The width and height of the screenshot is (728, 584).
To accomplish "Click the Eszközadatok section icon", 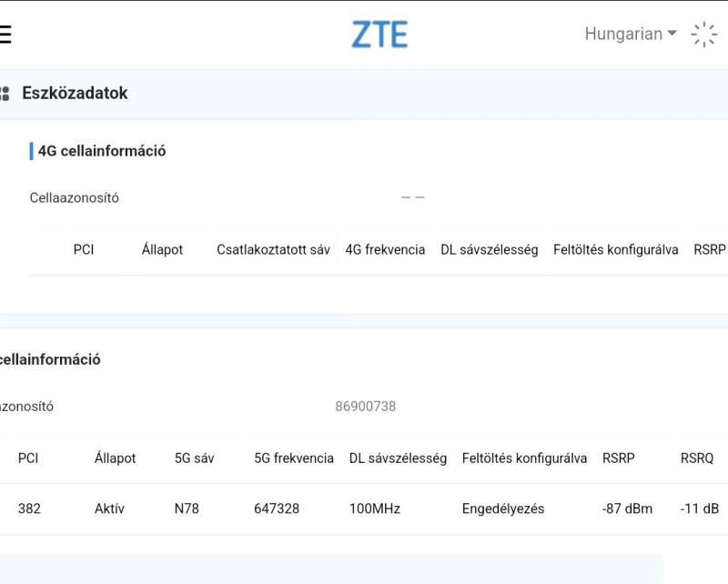I will 5,93.
